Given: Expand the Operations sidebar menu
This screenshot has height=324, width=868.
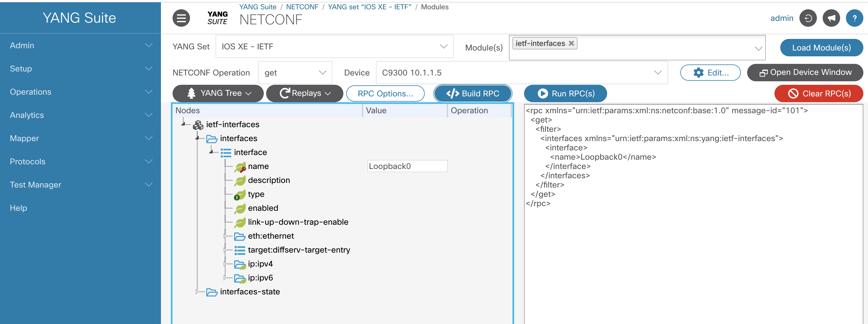Looking at the screenshot, I should (x=80, y=92).
